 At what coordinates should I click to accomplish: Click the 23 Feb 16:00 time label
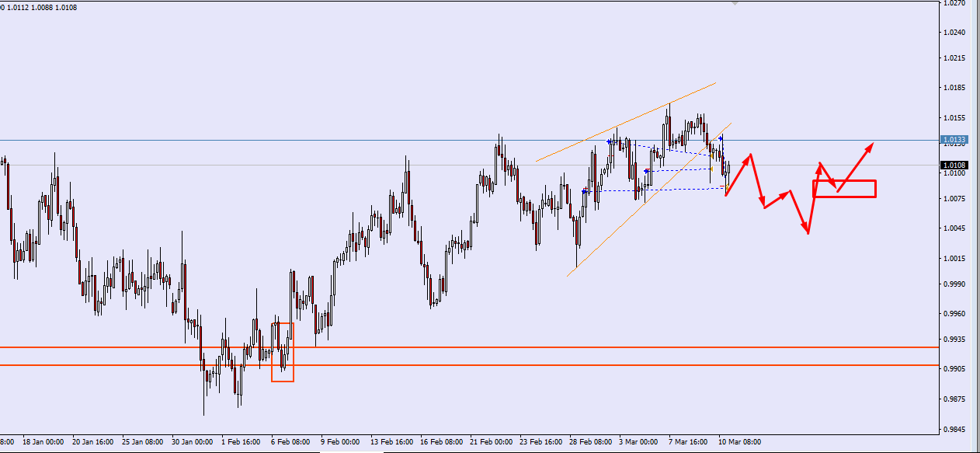pos(540,441)
